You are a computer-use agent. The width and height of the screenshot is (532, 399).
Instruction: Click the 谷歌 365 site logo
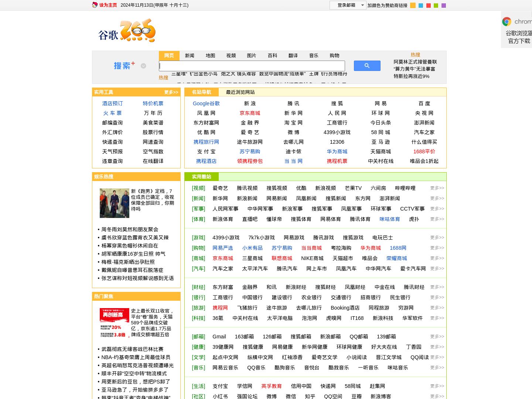coord(127,31)
